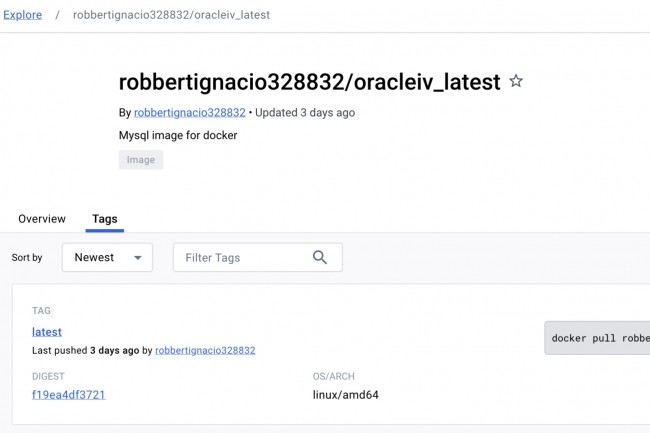Screen dimensions: 650x433
Task: Switch to the Overview tab
Action: tap(42, 219)
